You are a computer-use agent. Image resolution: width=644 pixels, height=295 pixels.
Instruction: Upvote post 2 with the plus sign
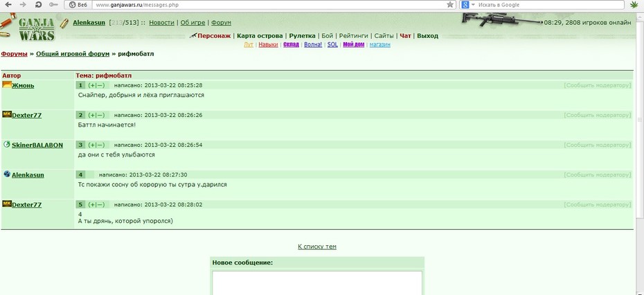point(92,115)
